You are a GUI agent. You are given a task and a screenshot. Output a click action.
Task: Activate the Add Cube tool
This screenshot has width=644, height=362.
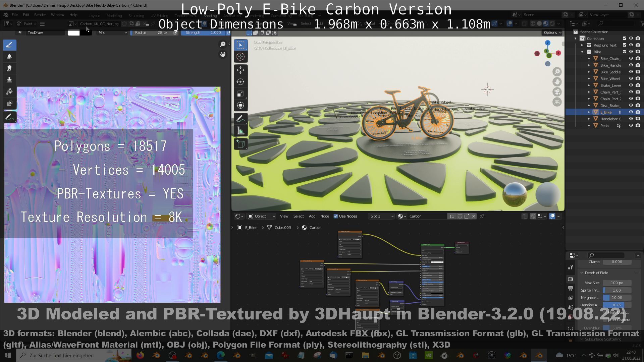coord(240,144)
